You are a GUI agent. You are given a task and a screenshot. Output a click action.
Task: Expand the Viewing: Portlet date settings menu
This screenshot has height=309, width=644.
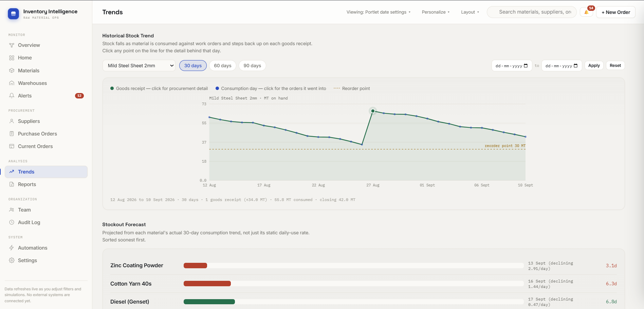[x=379, y=12]
